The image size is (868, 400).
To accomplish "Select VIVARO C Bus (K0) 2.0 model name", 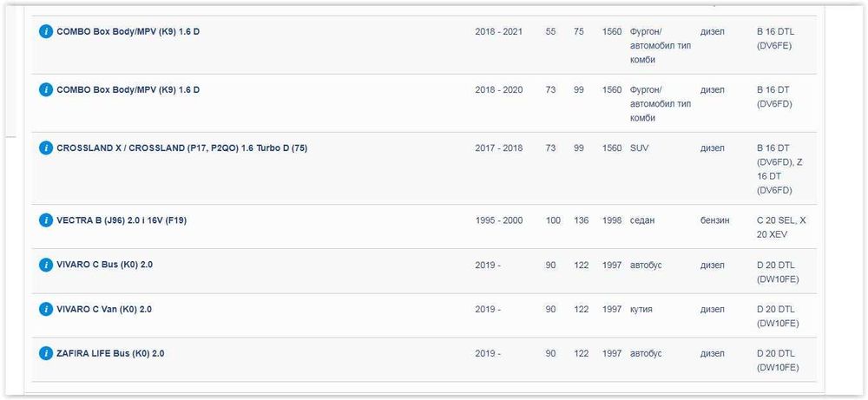I will tap(110, 265).
